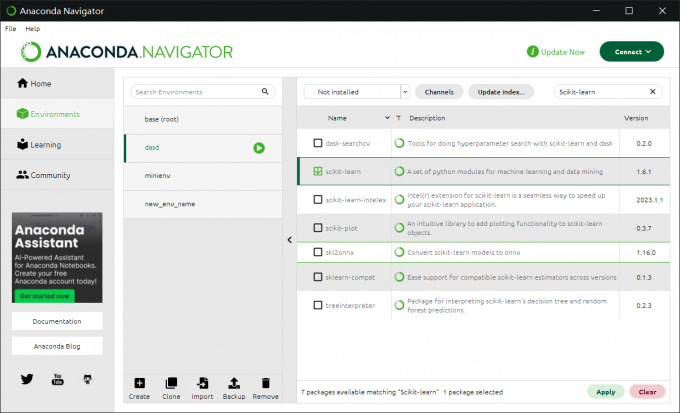The width and height of the screenshot is (680, 413).
Task: Click Get started now button
Action: click(x=44, y=296)
